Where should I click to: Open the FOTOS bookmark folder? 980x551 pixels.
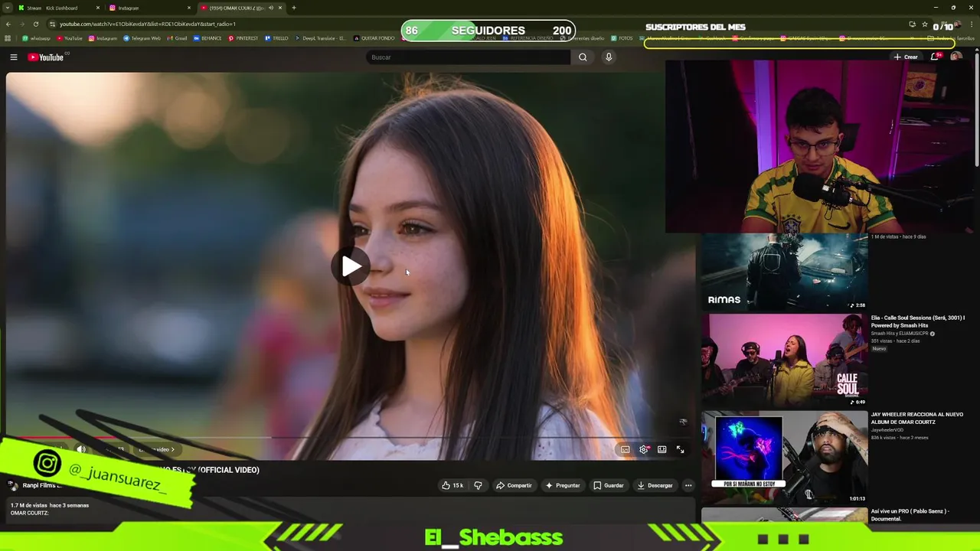coord(622,38)
